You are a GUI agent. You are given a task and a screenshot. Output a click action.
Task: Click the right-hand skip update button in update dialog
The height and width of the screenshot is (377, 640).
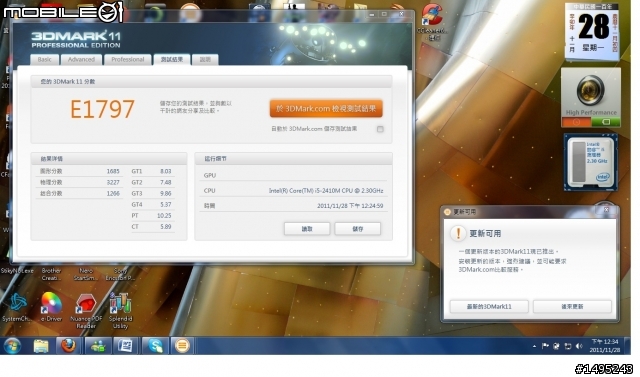tap(572, 306)
